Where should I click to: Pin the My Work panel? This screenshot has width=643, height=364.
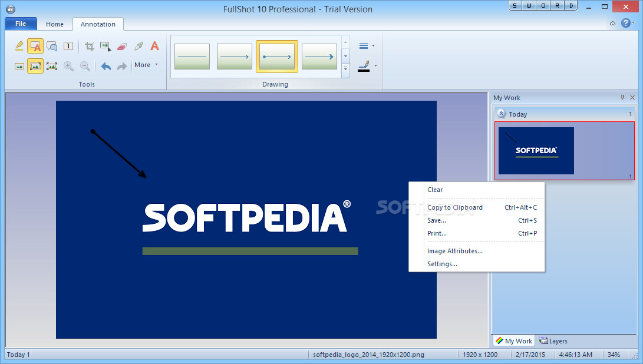(622, 98)
